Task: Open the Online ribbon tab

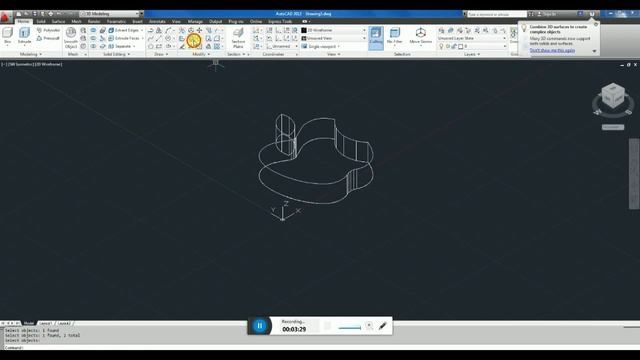Action: click(x=256, y=21)
